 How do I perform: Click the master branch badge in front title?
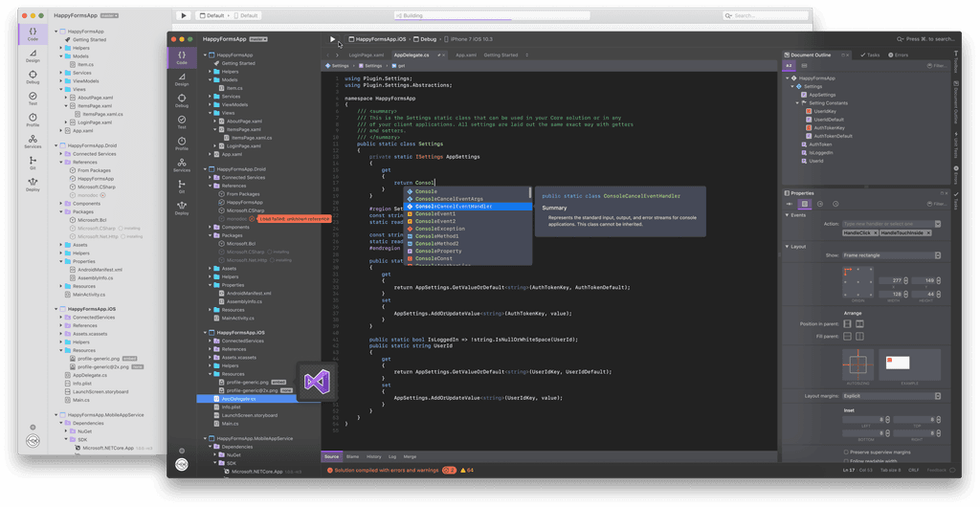[258, 38]
